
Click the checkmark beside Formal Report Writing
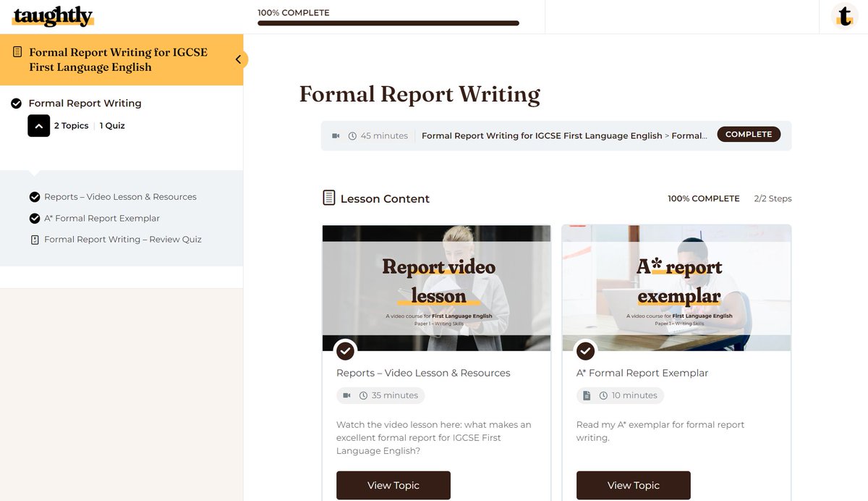[16, 103]
